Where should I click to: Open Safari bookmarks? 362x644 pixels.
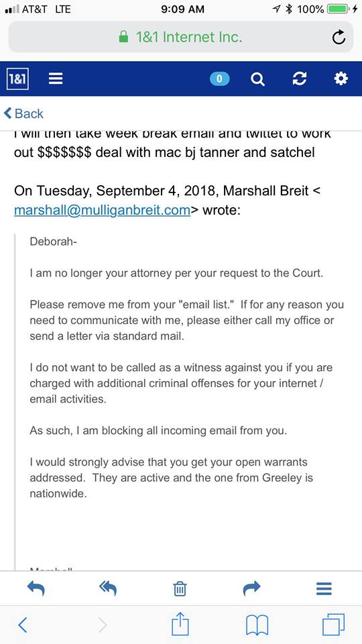pyautogui.click(x=257, y=625)
